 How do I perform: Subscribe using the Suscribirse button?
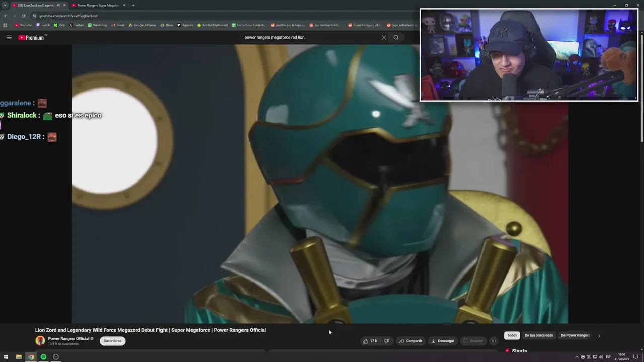112,341
